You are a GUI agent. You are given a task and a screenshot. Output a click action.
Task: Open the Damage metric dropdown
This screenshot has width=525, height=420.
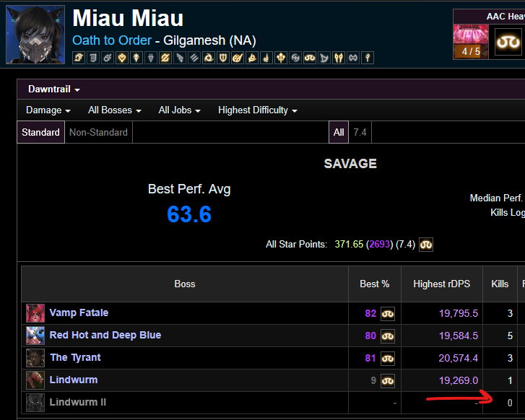click(48, 110)
